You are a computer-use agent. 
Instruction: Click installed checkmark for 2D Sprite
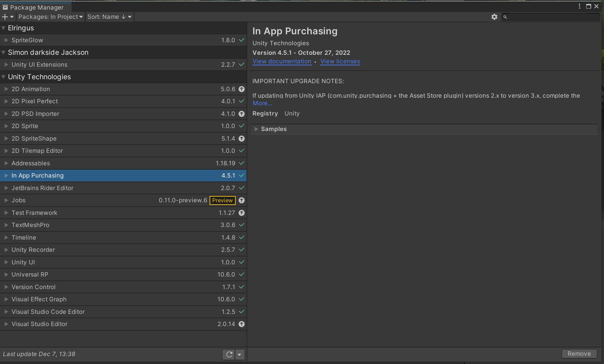click(242, 126)
